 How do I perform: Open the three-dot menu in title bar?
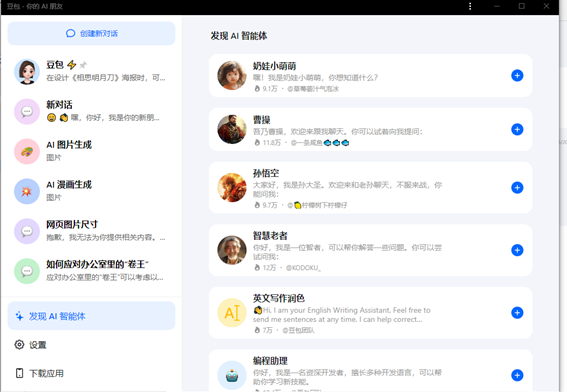[x=470, y=6]
